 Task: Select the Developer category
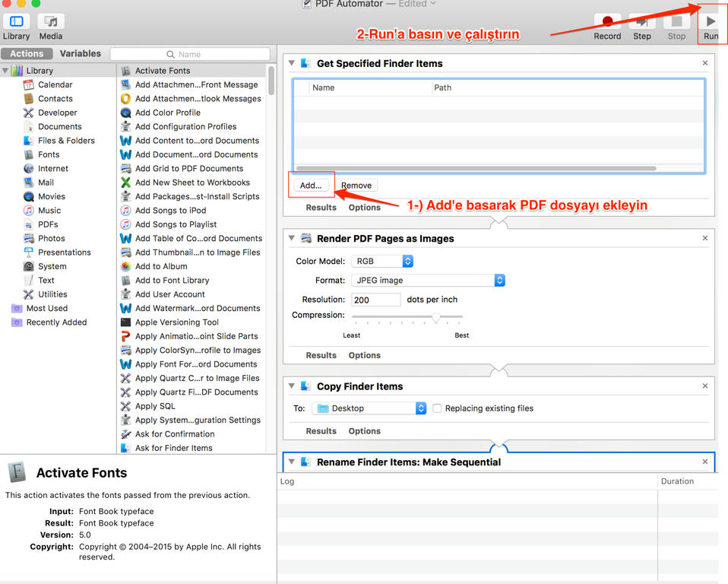tap(57, 113)
